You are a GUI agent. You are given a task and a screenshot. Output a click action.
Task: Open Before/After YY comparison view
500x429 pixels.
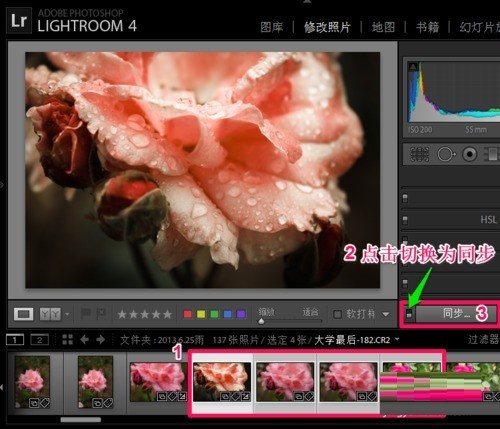pos(50,314)
